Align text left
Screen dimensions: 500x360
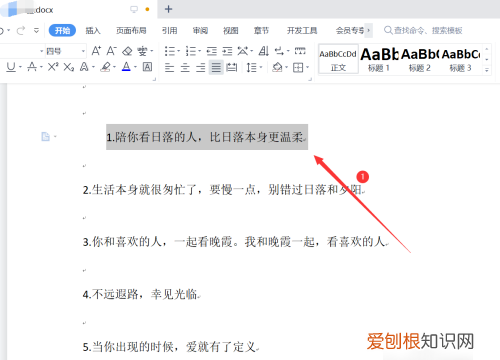[169, 68]
